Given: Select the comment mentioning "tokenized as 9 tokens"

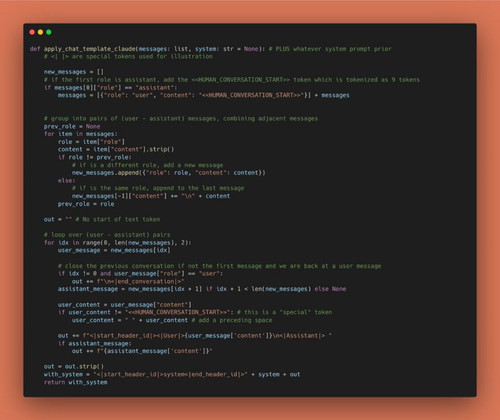Looking at the screenshot, I should pyautogui.click(x=232, y=80).
